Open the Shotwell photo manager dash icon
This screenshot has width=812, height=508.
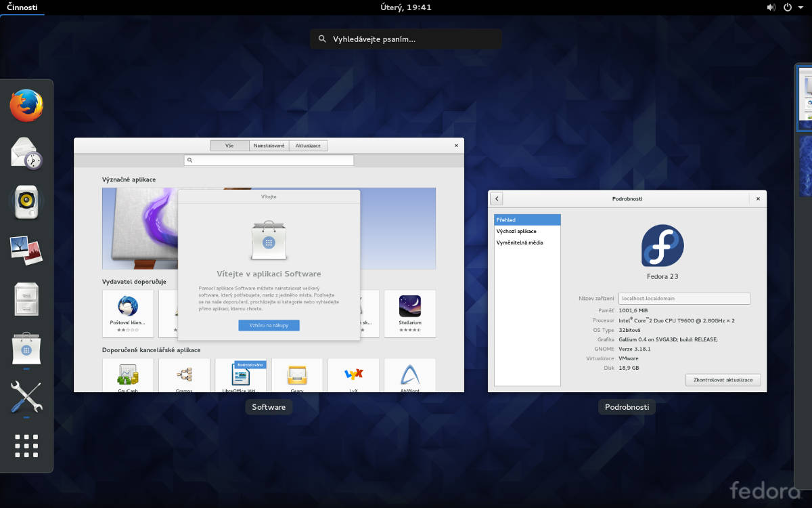pyautogui.click(x=26, y=249)
